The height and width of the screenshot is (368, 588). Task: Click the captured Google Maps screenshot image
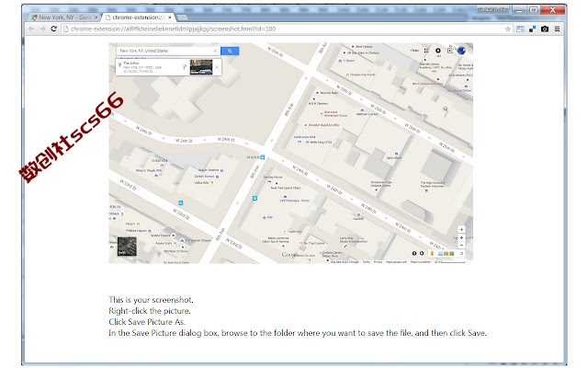[291, 153]
